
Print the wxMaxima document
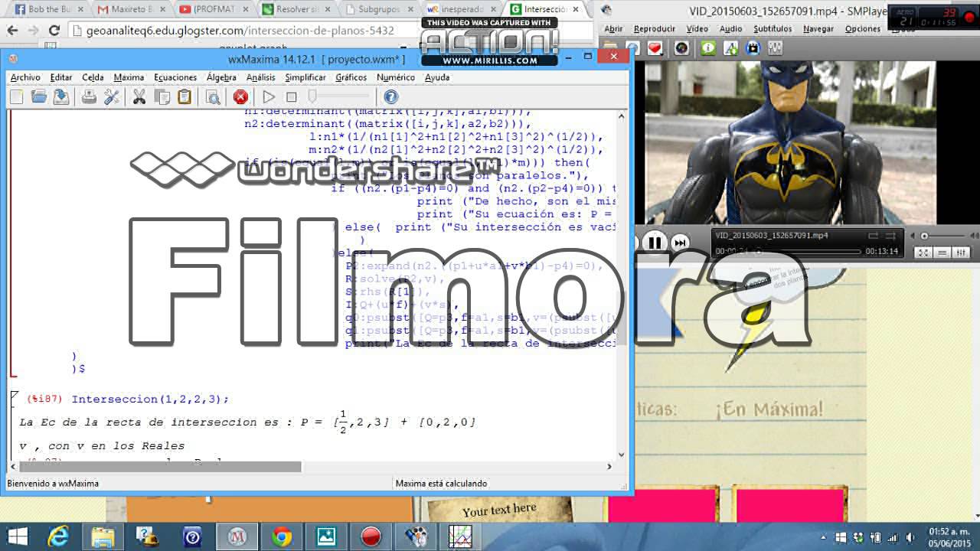coord(89,96)
